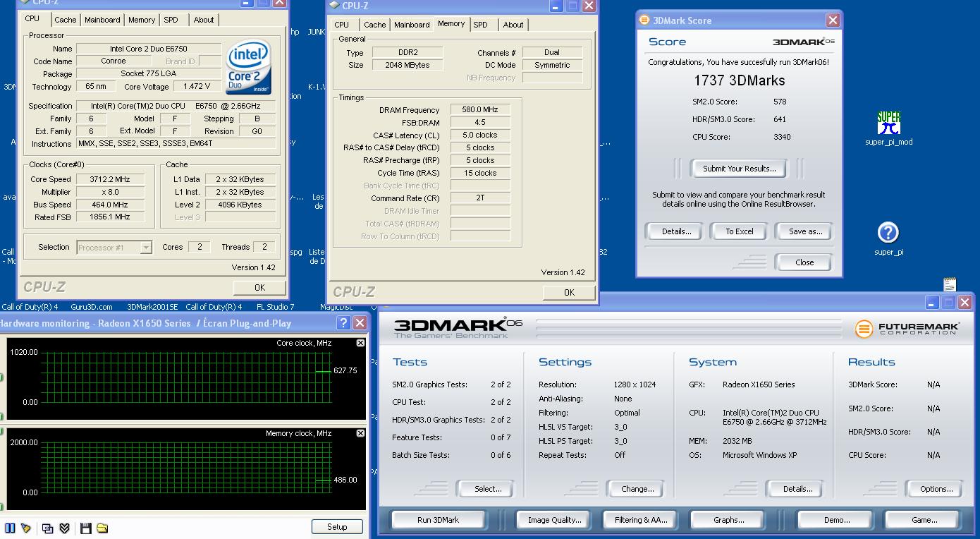Switch to CPU tab in right CPU-Z
The width and height of the screenshot is (980, 539).
[x=342, y=25]
